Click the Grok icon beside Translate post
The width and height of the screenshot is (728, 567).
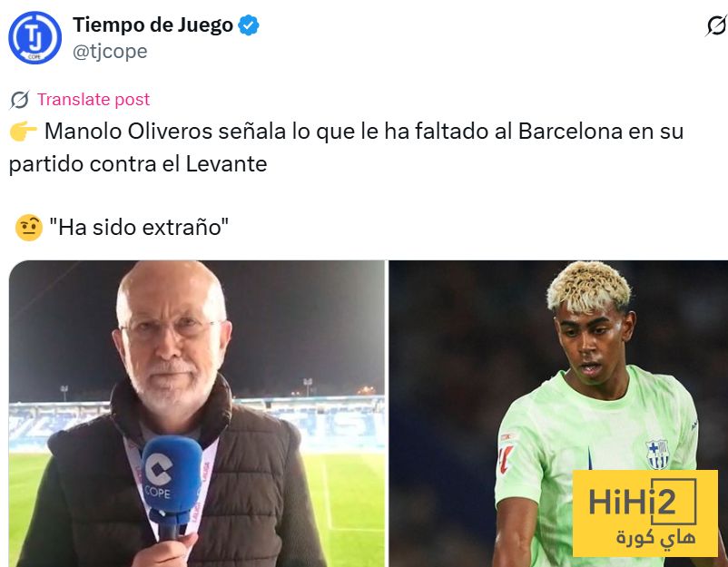pos(19,99)
